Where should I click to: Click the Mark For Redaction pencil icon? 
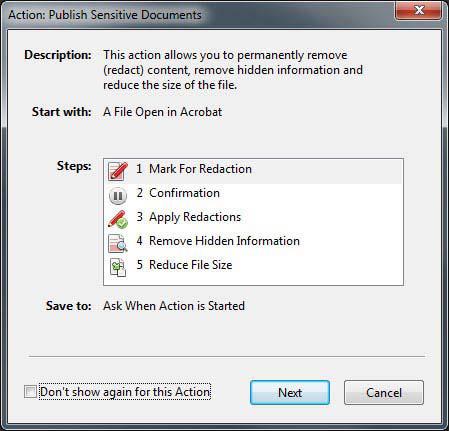click(x=118, y=171)
